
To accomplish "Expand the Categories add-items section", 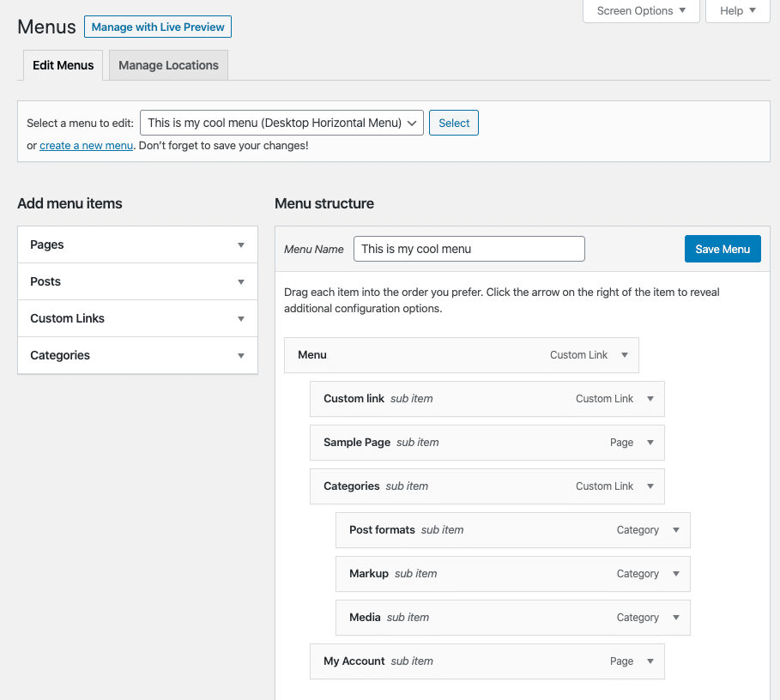I will 242,355.
